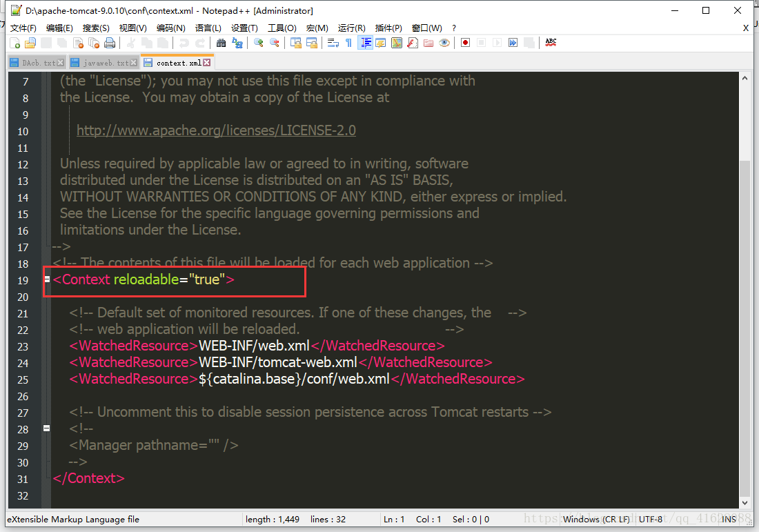Click WEB-INF/tomcat-web.xml text on line 24
This screenshot has height=532, width=759.
pos(278,362)
